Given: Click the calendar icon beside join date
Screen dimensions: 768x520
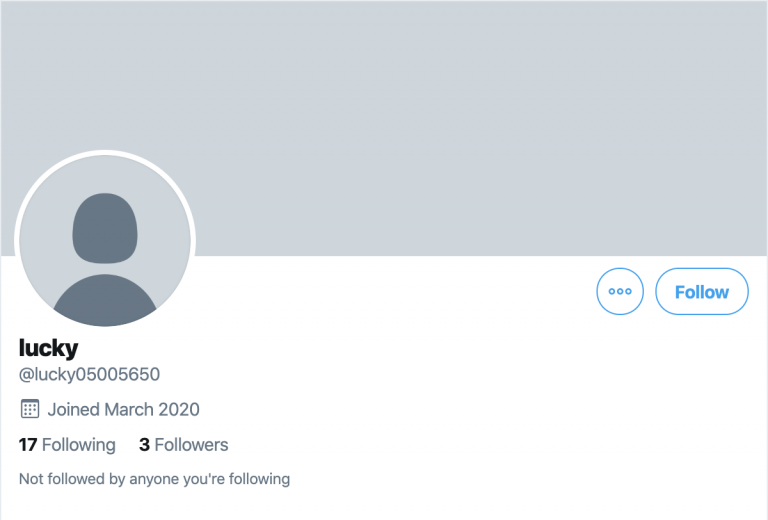Looking at the screenshot, I should pyautogui.click(x=30, y=409).
